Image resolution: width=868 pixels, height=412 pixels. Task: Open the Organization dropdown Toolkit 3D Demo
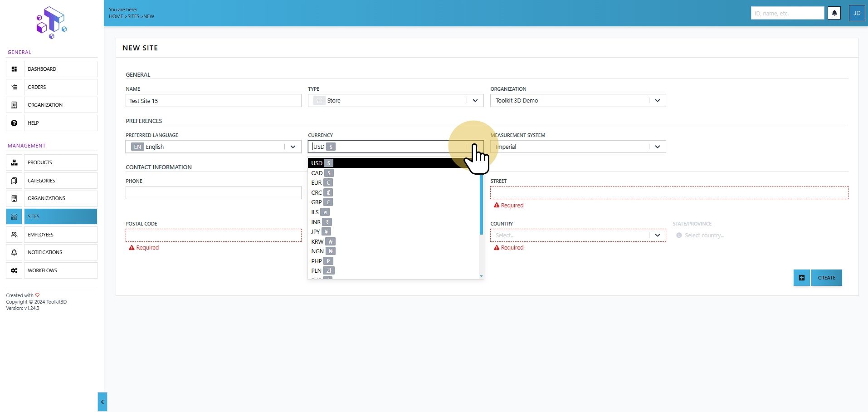658,101
